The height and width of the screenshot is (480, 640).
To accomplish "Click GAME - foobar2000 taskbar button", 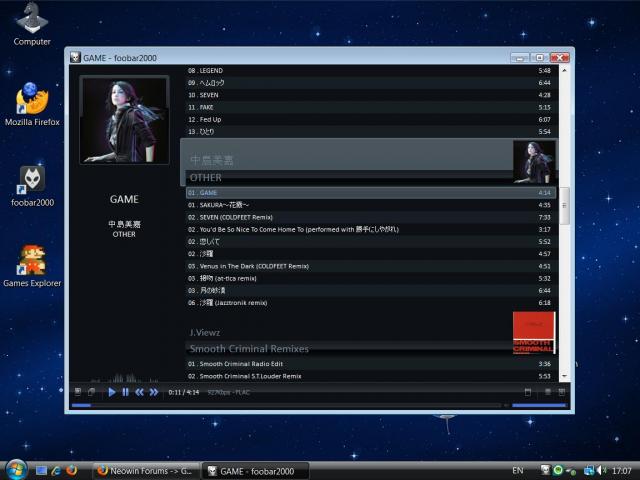I will coord(256,471).
